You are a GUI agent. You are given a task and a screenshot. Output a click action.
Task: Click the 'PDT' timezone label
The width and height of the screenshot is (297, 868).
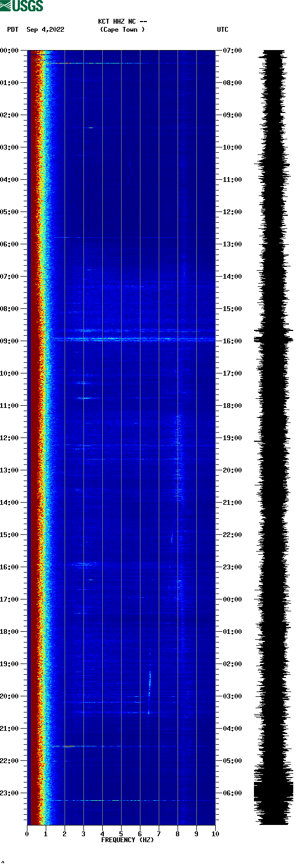click(x=12, y=30)
